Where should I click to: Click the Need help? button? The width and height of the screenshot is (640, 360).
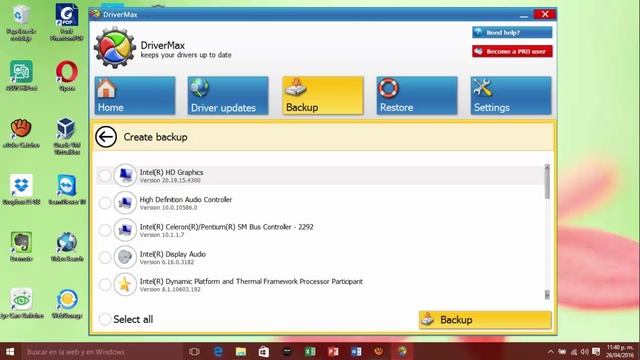512,32
